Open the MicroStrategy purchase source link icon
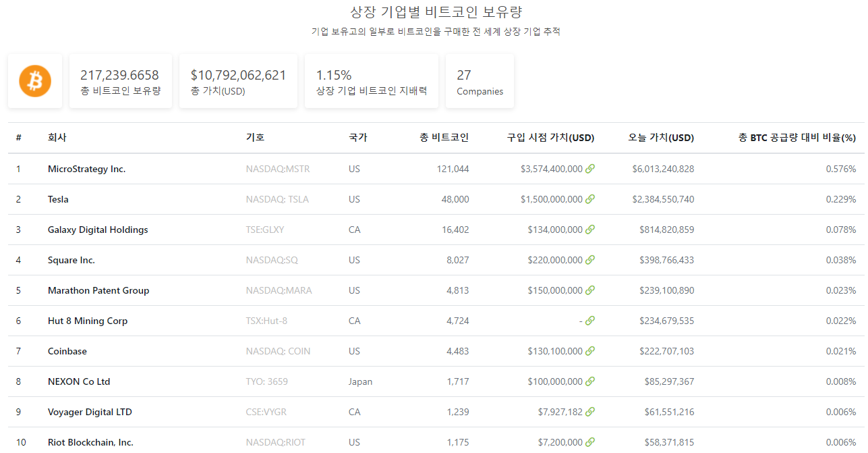The width and height of the screenshot is (868, 453). pos(590,169)
